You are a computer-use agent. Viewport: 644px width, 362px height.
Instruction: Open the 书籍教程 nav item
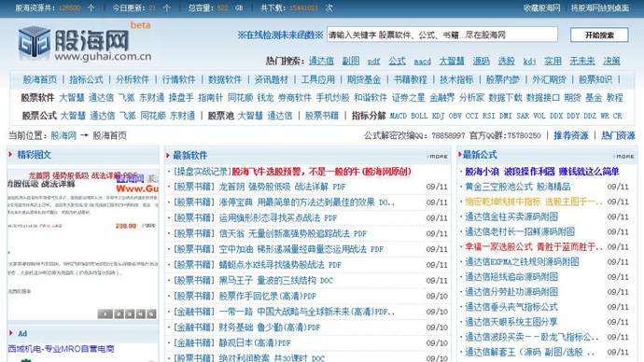[x=411, y=79]
